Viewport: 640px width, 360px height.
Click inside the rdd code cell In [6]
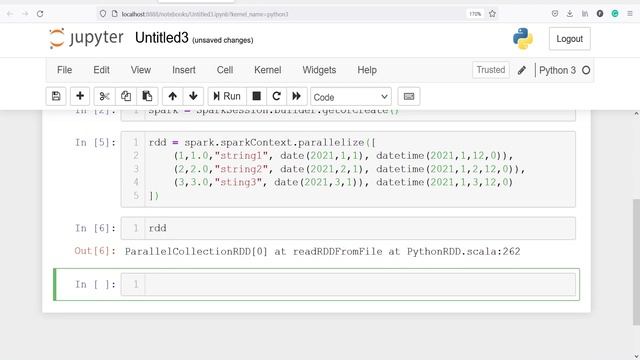[x=360, y=228]
